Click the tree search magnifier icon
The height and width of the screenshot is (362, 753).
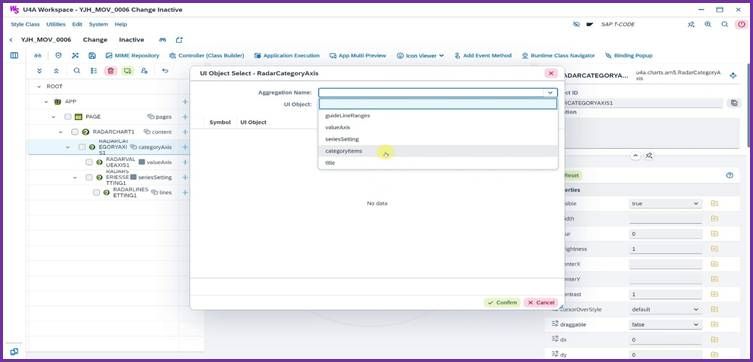tap(77, 71)
